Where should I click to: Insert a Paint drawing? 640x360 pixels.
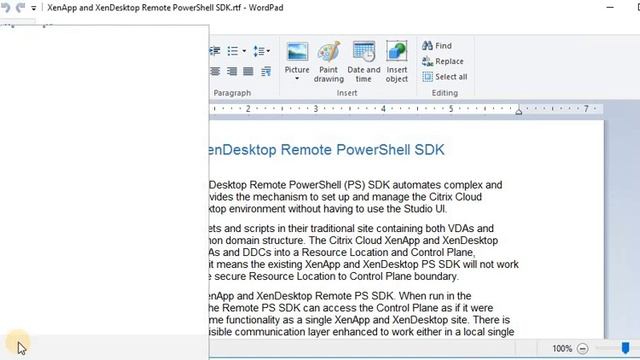point(329,62)
